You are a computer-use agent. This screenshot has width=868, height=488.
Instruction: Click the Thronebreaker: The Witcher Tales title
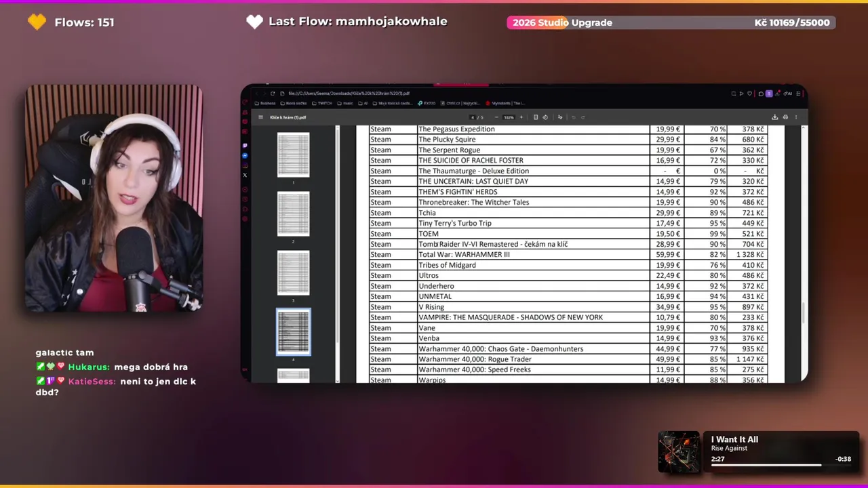(x=473, y=203)
